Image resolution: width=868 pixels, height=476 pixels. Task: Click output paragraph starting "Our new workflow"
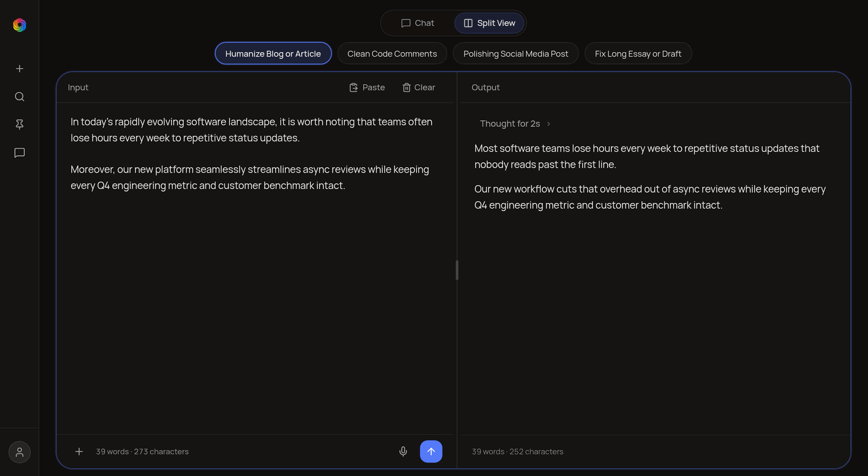[650, 197]
